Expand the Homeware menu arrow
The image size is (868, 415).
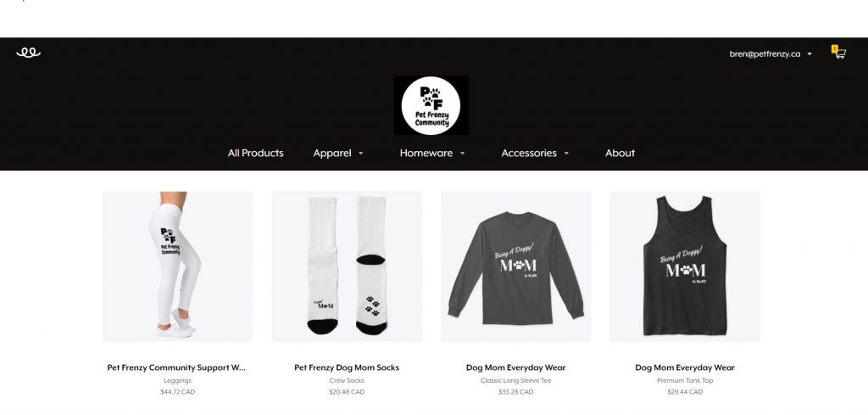pyautogui.click(x=462, y=154)
